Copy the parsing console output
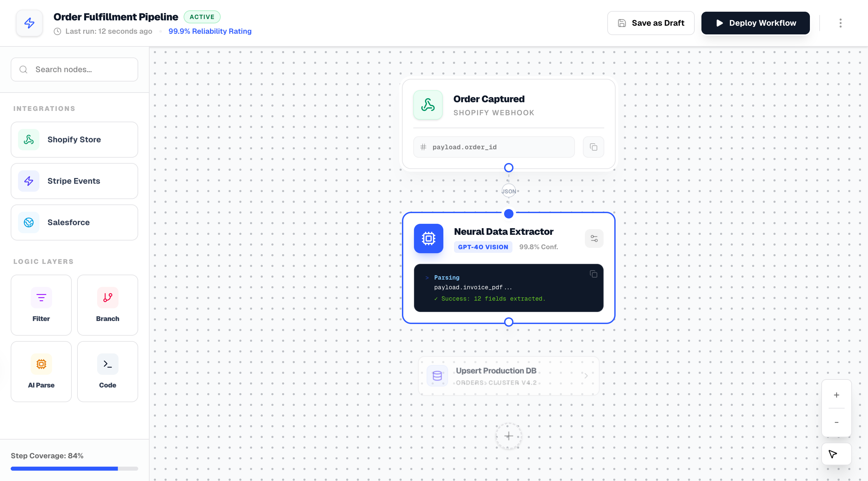This screenshot has width=868, height=481. 593,274
